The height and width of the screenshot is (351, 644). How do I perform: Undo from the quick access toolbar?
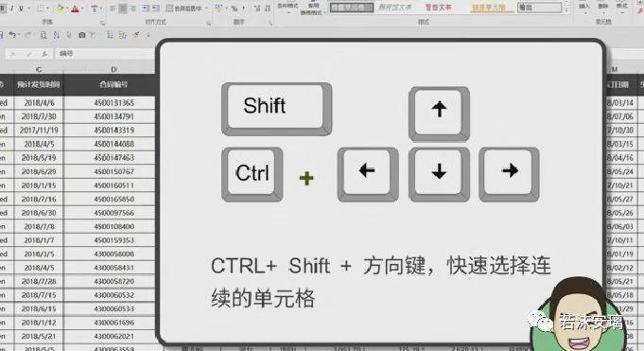click(12, 35)
